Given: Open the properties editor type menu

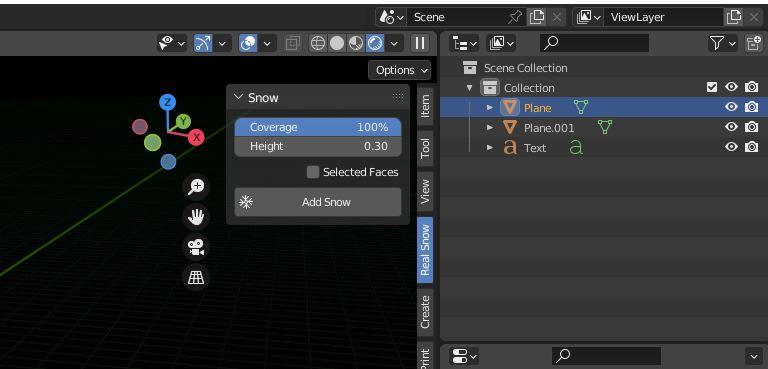Looking at the screenshot, I should (465, 355).
